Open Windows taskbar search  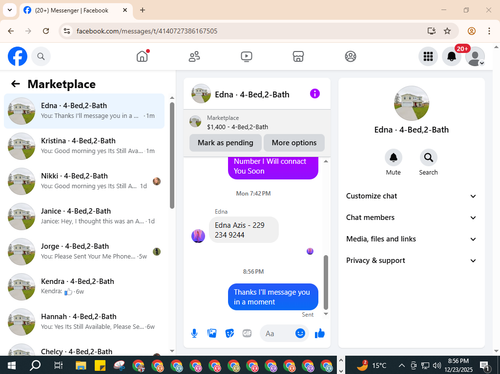click(35, 366)
